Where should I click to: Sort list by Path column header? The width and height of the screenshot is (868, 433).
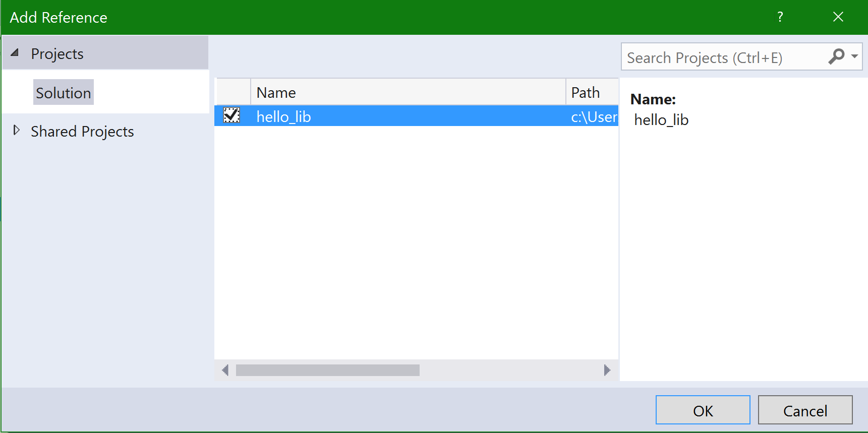591,93
